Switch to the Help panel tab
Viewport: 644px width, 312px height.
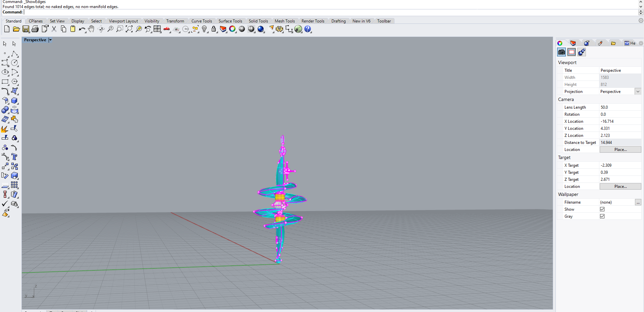[630, 43]
